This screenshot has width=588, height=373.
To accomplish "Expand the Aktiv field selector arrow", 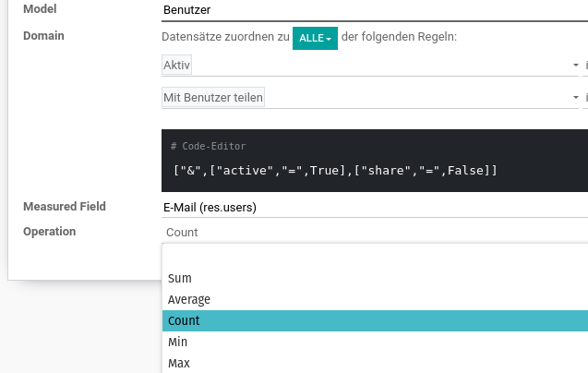I will [576, 65].
